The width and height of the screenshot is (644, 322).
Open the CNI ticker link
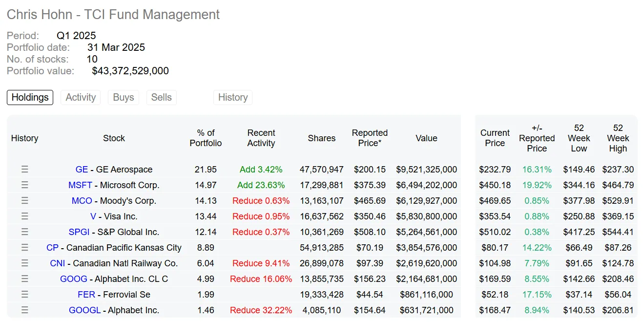(x=58, y=263)
